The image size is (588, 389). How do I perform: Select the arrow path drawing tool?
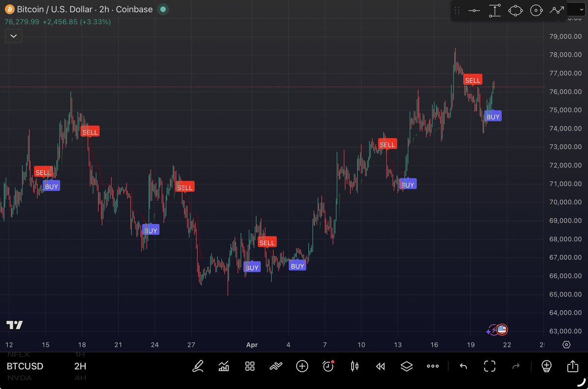[557, 10]
